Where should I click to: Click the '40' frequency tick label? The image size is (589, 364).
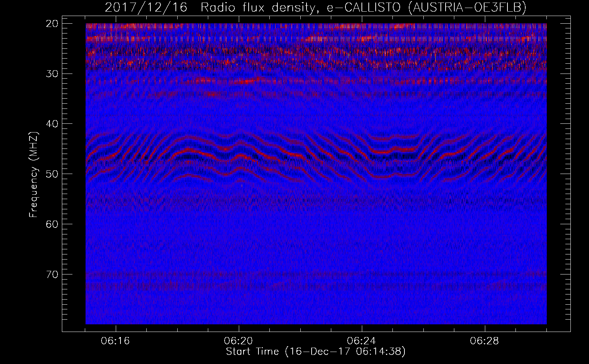coord(52,124)
